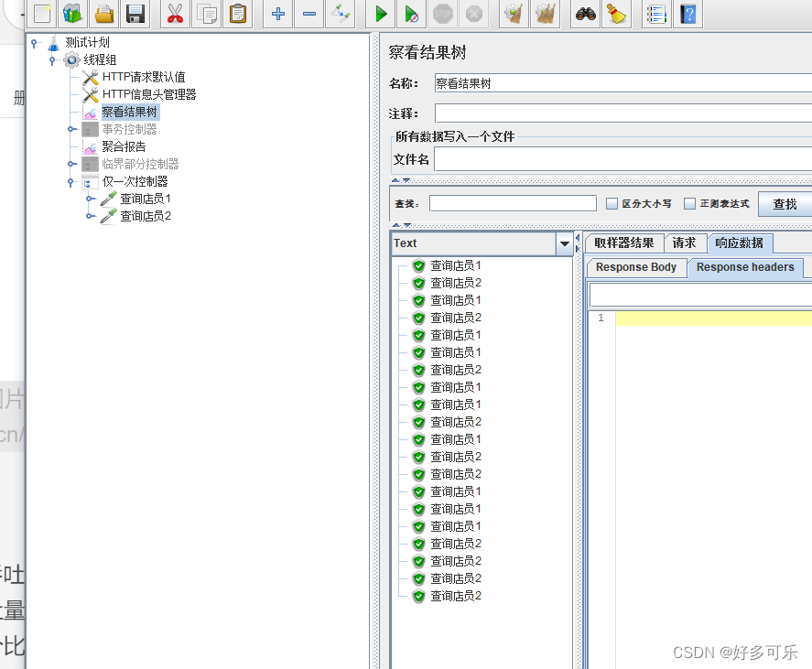Click the gear icon beside 线程组

point(71,60)
